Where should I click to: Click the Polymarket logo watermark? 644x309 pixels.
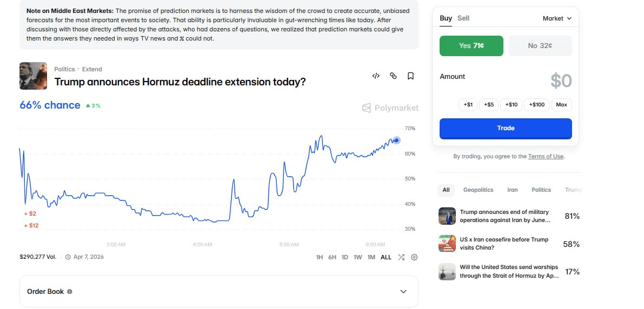point(390,108)
